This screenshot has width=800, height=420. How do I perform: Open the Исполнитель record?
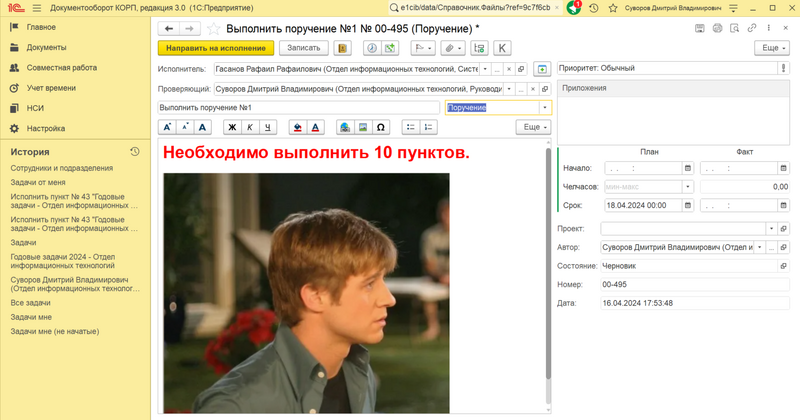[521, 69]
